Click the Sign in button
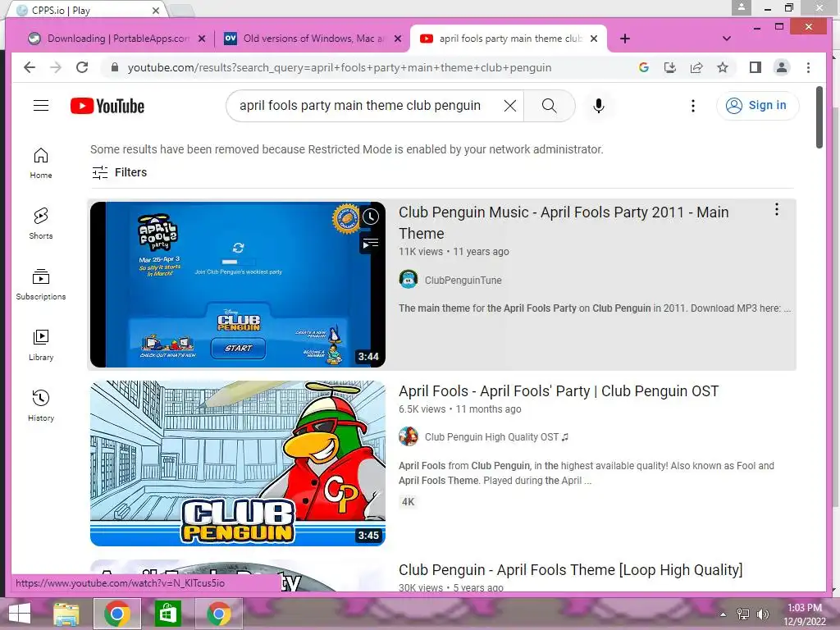Screen dimensions: 840x630 coord(757,105)
